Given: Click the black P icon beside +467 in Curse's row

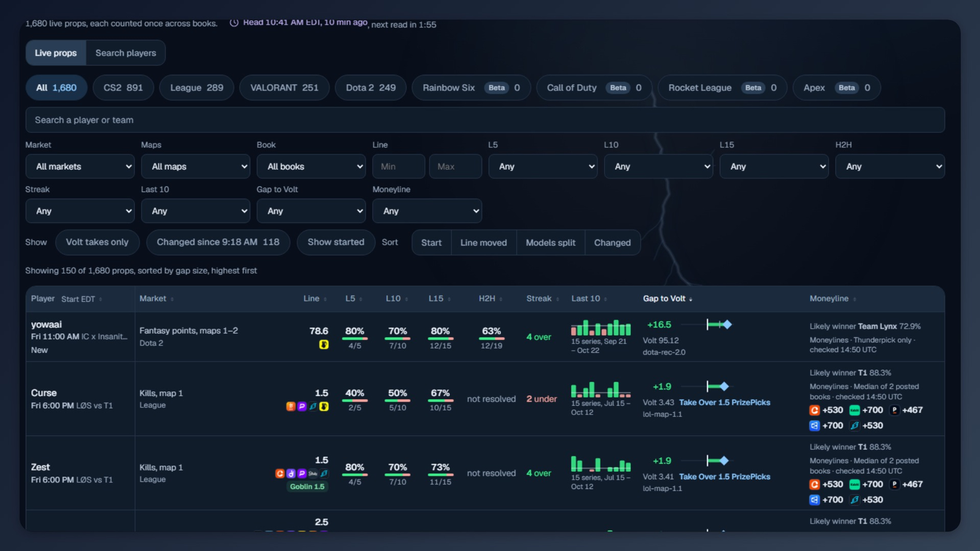Looking at the screenshot, I should (x=894, y=410).
